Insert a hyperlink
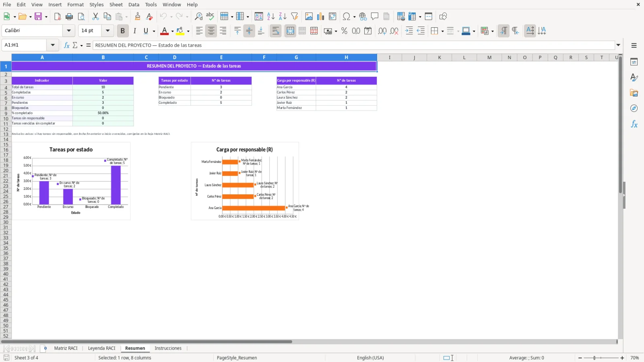The width and height of the screenshot is (644, 362). (x=363, y=16)
